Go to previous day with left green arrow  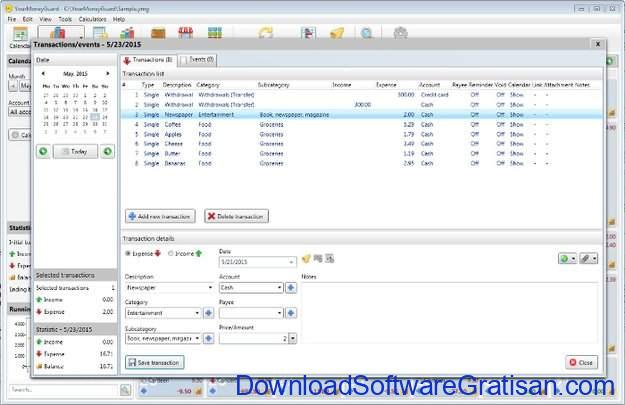point(43,151)
